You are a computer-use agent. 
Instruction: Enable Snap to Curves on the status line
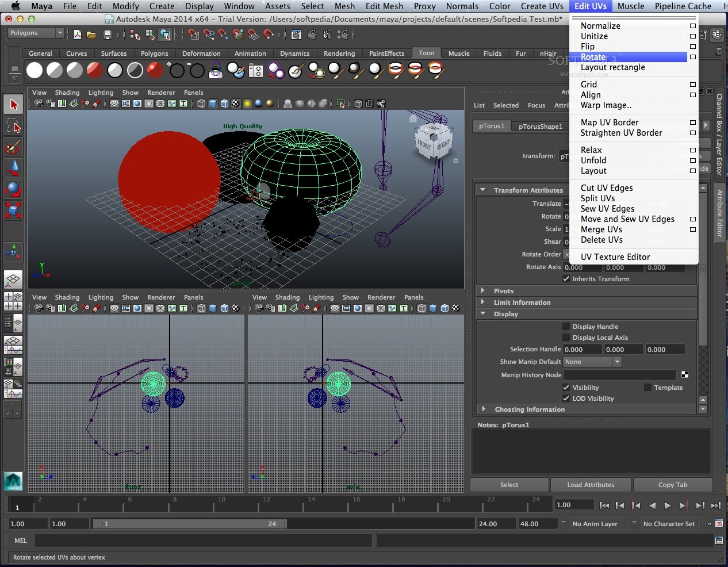point(208,35)
